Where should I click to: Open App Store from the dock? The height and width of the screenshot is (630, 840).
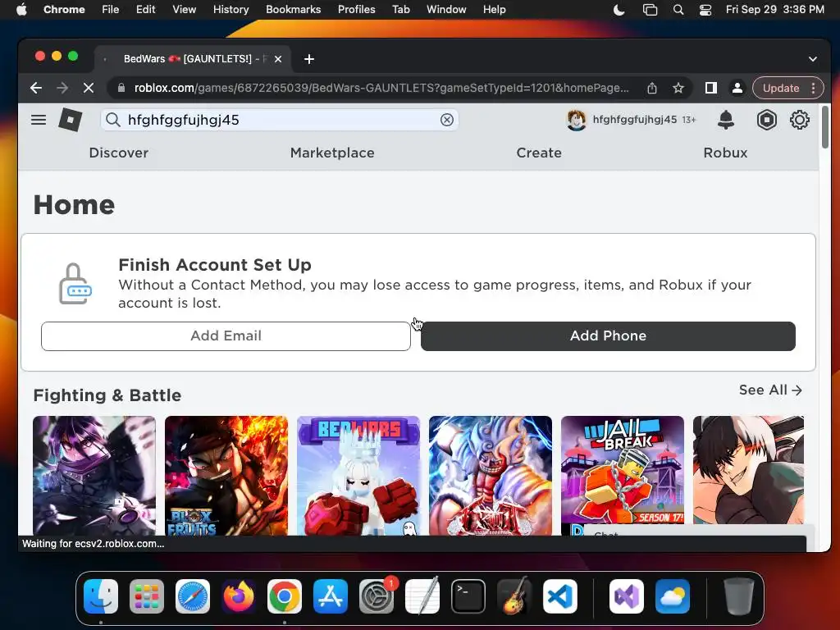coord(331,596)
